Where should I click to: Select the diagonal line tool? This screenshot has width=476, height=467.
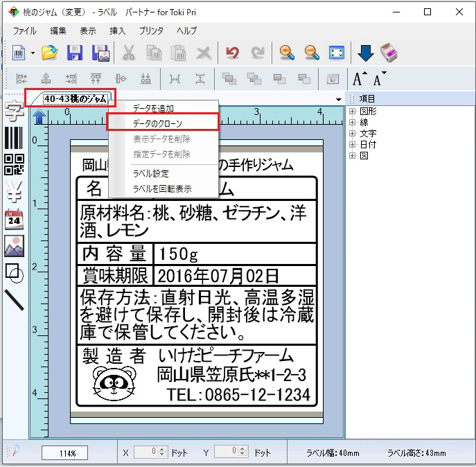pyautogui.click(x=14, y=300)
